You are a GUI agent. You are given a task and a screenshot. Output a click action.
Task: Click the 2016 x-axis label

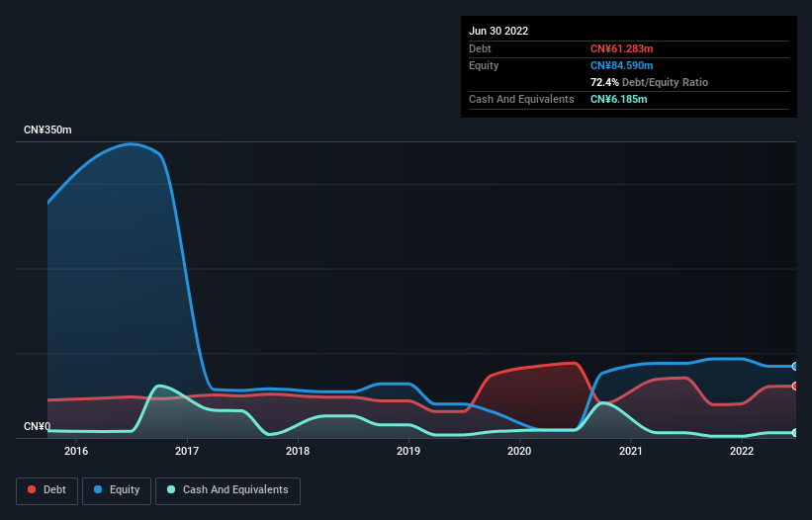tap(76, 451)
